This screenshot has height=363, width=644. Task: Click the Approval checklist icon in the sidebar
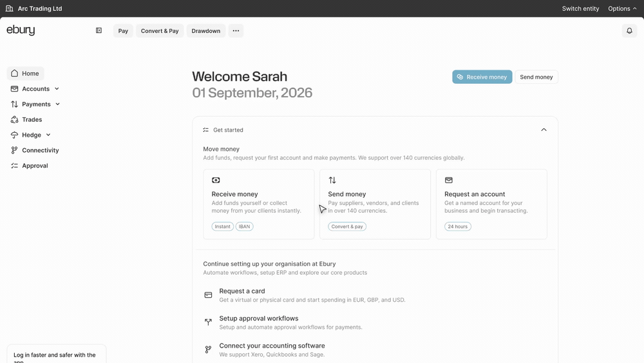pos(14,166)
